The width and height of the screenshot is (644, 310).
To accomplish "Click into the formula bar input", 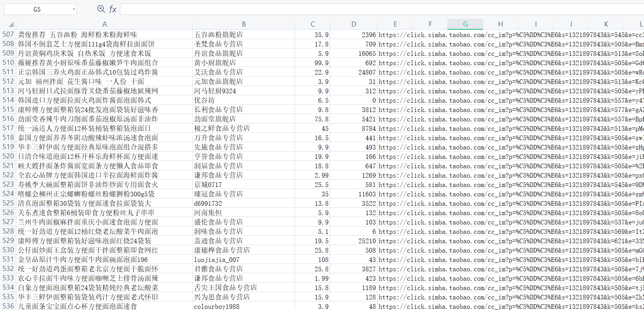I will coord(382,9).
